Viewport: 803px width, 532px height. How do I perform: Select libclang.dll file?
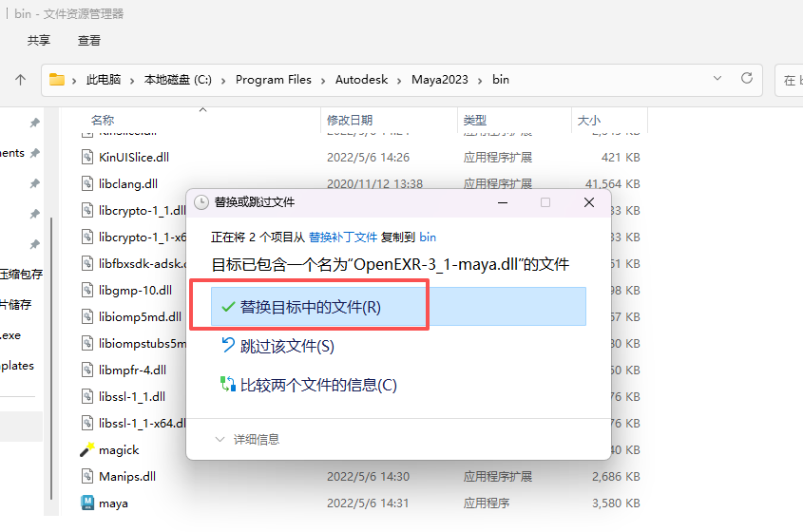(128, 183)
